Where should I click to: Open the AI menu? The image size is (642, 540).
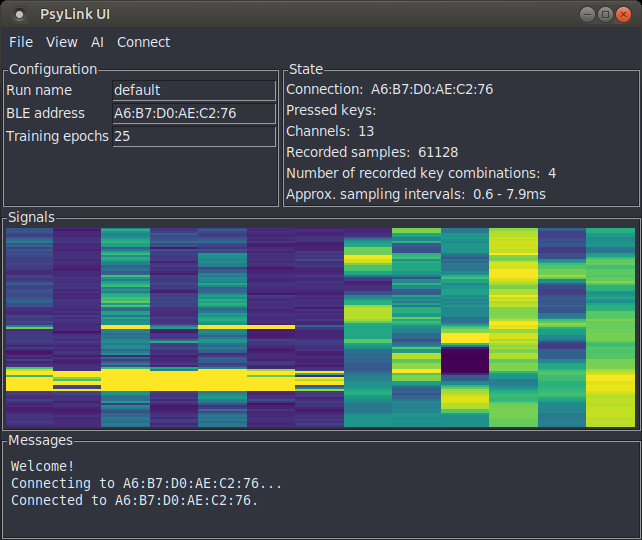pos(97,42)
